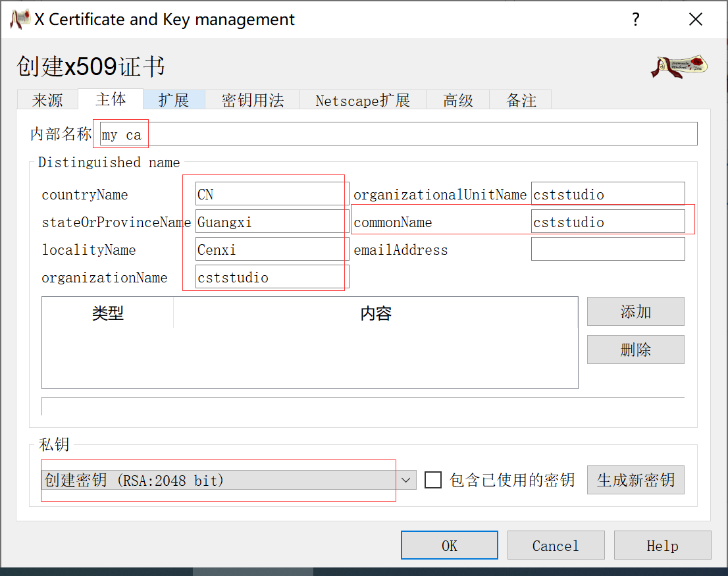This screenshot has width=728, height=576.
Task: Close the X Certificate and Key management dialog
Action: (x=695, y=20)
